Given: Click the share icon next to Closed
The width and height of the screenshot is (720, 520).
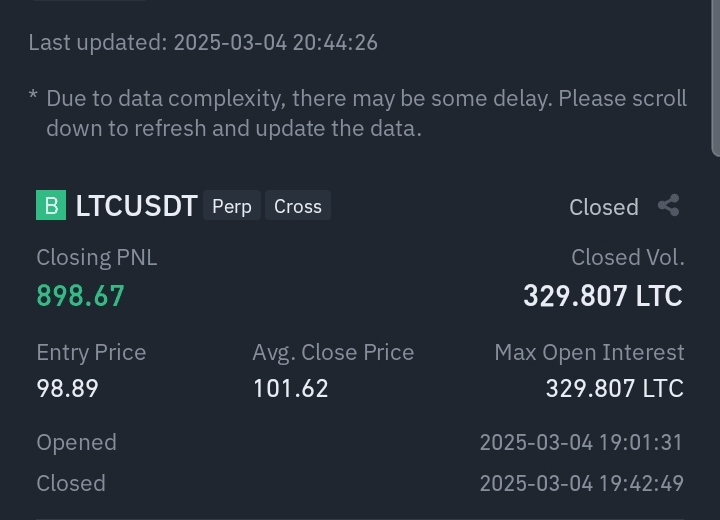Looking at the screenshot, I should (669, 206).
